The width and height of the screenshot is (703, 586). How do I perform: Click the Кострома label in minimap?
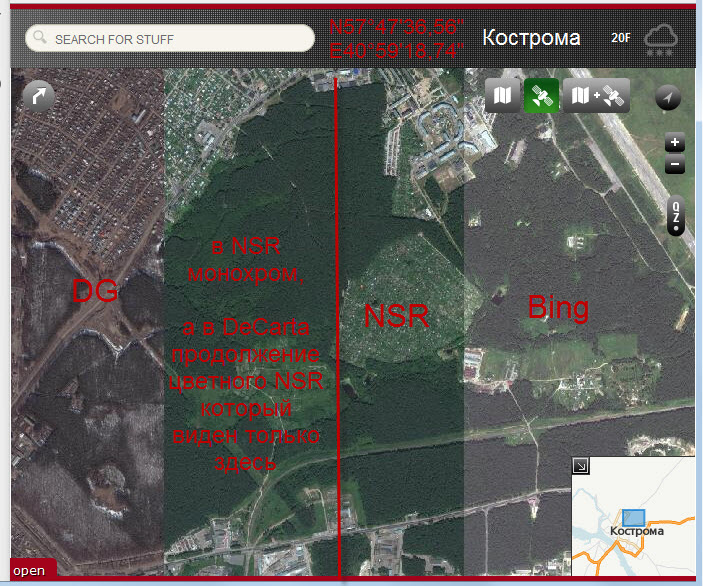tap(636, 531)
